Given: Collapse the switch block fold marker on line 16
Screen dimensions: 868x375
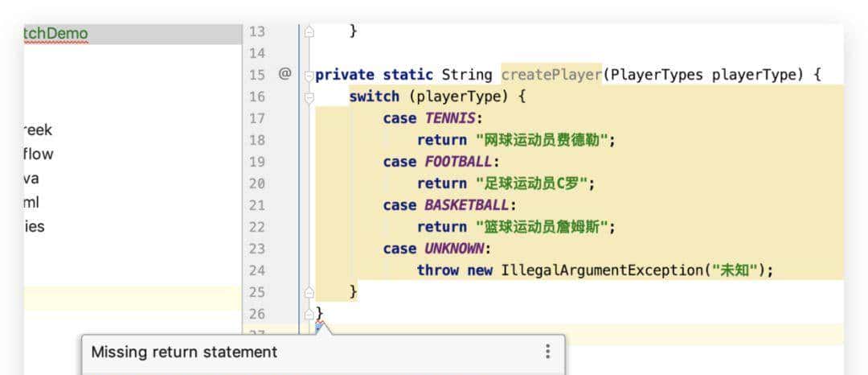Looking at the screenshot, I should click(309, 98).
